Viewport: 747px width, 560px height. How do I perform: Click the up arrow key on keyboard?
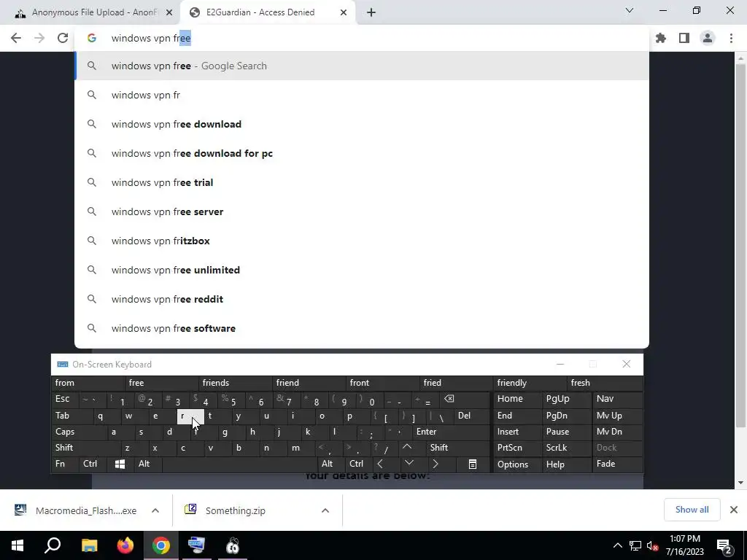407,448
